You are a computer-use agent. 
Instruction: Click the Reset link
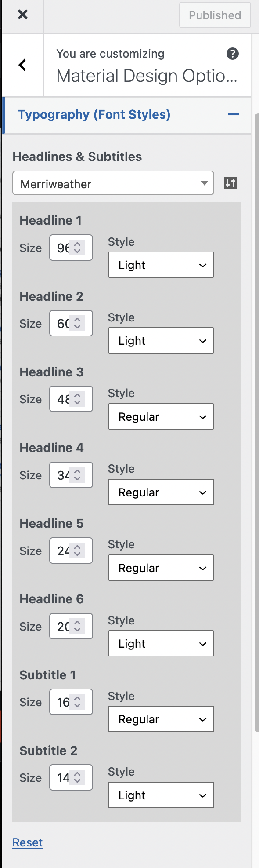pyautogui.click(x=27, y=842)
